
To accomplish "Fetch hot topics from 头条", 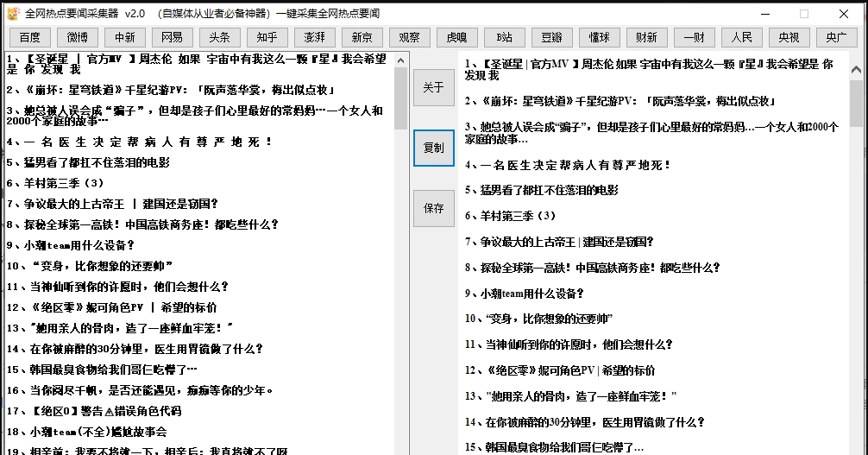I will pyautogui.click(x=220, y=38).
